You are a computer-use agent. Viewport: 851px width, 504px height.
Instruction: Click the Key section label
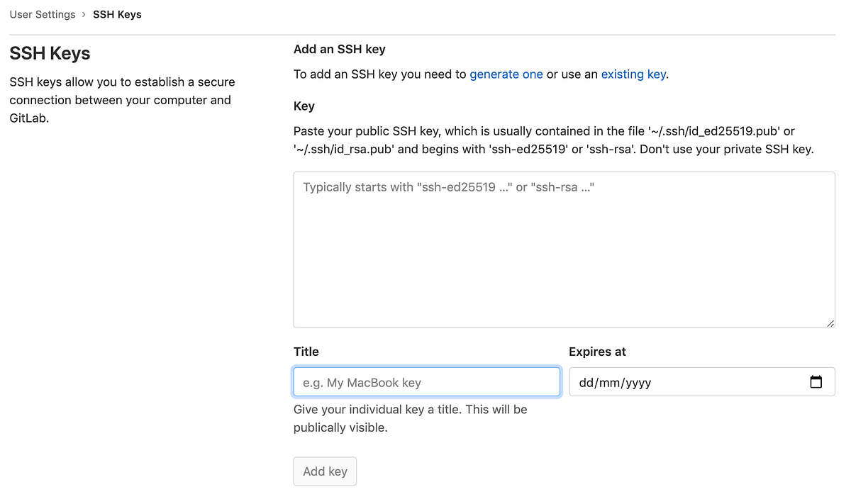(x=304, y=106)
